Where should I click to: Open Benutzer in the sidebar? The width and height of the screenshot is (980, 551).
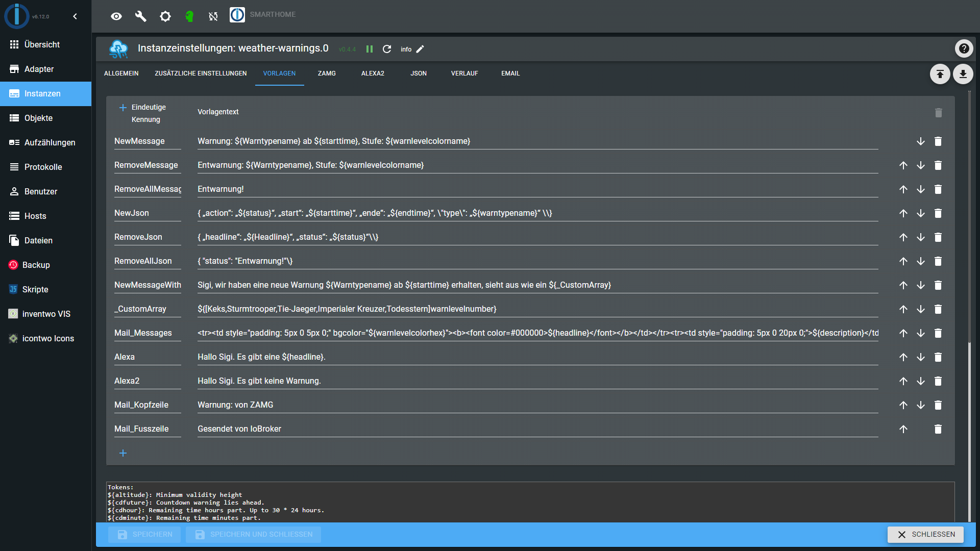46,191
